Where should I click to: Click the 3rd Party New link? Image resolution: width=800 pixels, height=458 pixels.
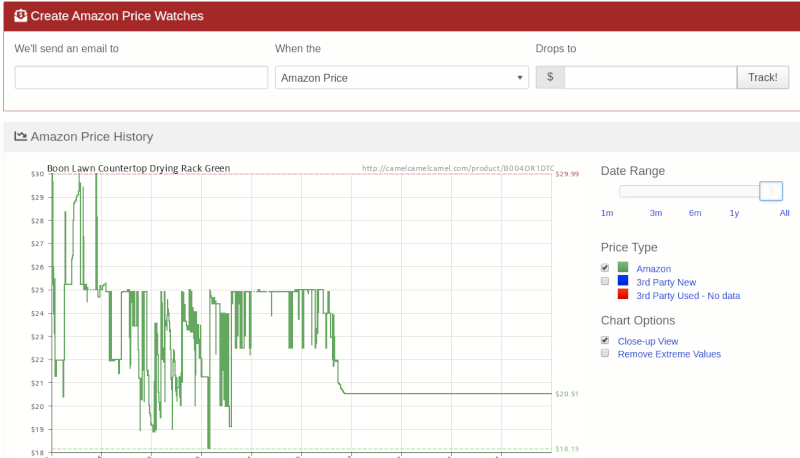point(666,282)
